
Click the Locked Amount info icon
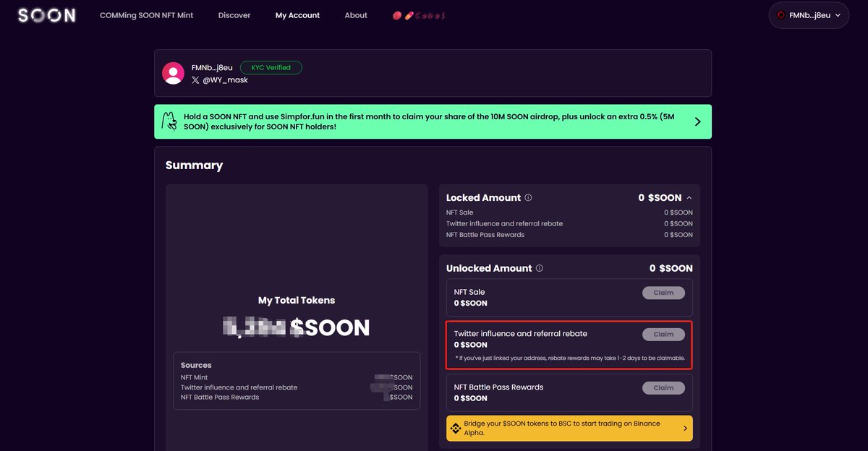click(x=528, y=198)
